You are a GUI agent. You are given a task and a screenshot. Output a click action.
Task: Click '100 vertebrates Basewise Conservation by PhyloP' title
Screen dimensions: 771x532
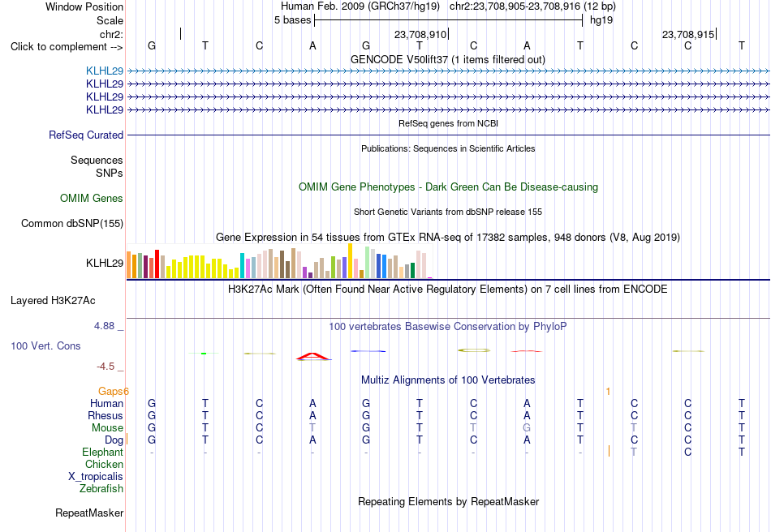[x=448, y=326]
